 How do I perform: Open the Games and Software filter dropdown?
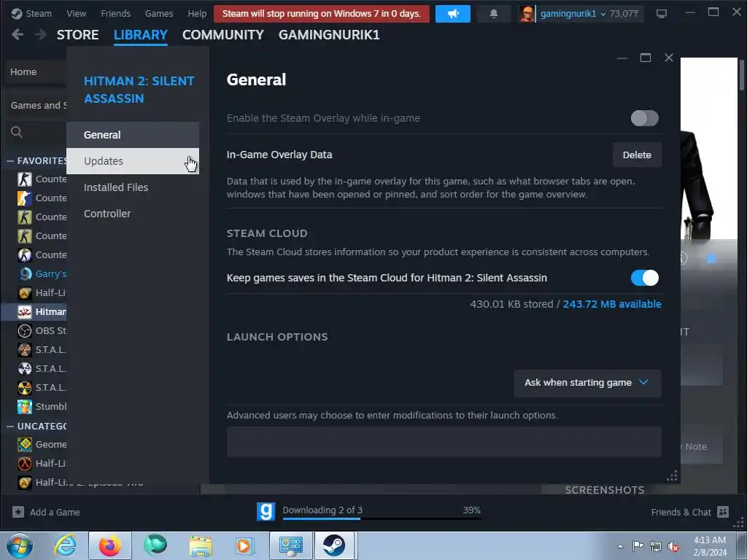pyautogui.click(x=38, y=105)
